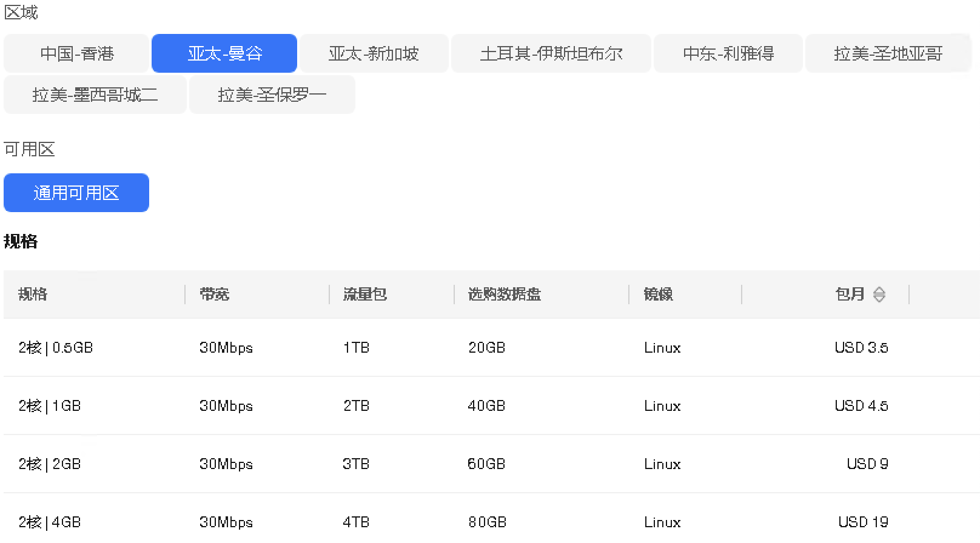Click the USD 3.5 monthly price
Viewport: 980px width, 543px height.
point(861,348)
